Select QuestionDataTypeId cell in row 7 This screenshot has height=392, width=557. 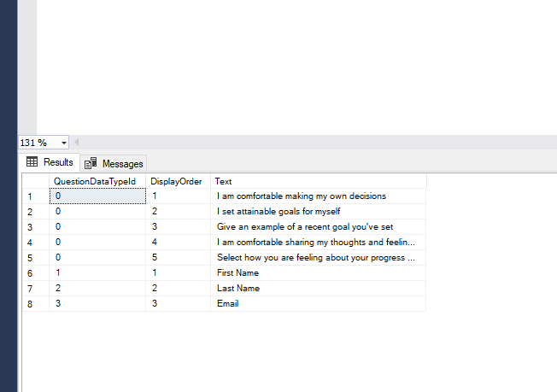tap(97, 289)
